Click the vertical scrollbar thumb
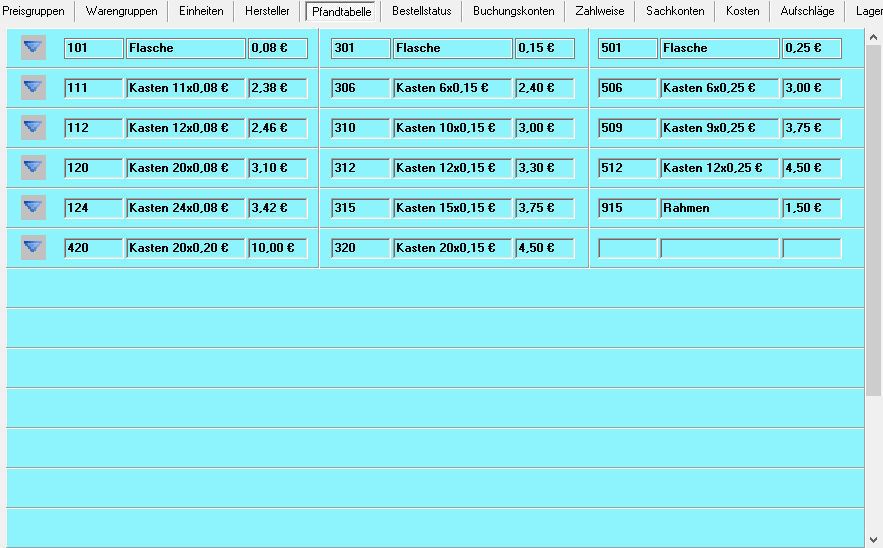The width and height of the screenshot is (883, 548). [873, 221]
